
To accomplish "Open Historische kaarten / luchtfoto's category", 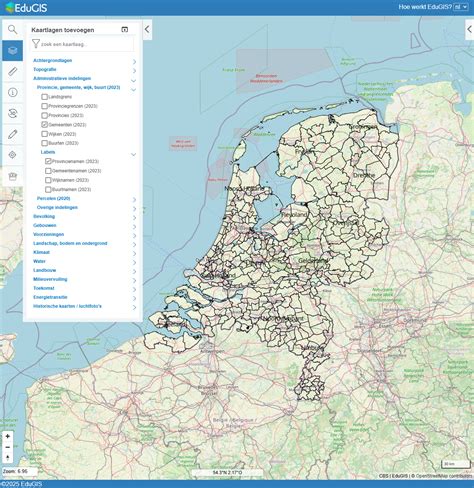I will click(67, 306).
